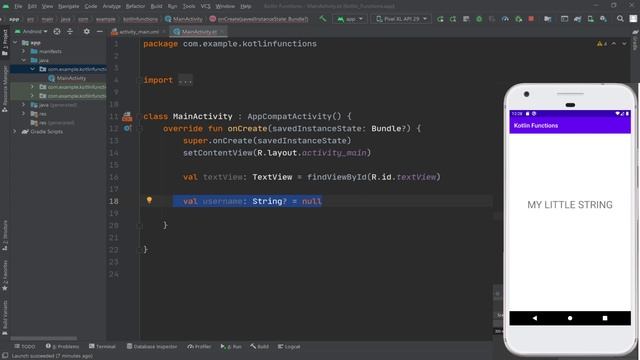Click MY LITTLE STRING text in emulator
This screenshot has height=360, width=640.
(570, 204)
